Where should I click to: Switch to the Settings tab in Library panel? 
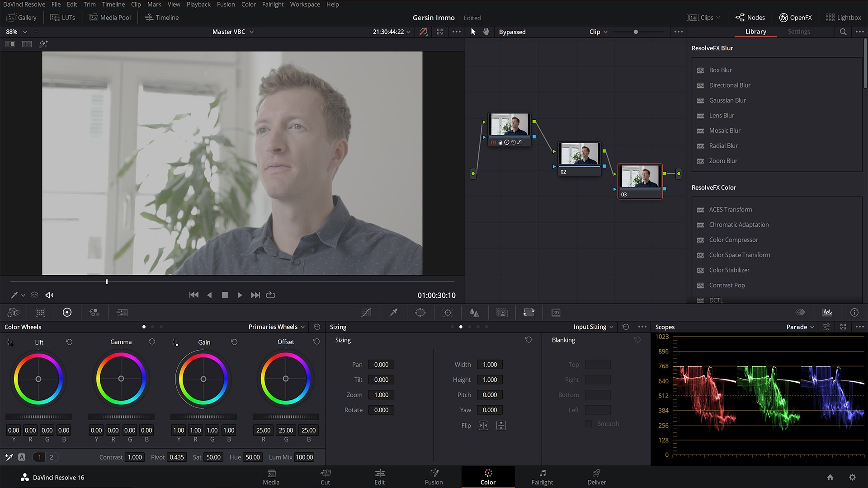(798, 32)
